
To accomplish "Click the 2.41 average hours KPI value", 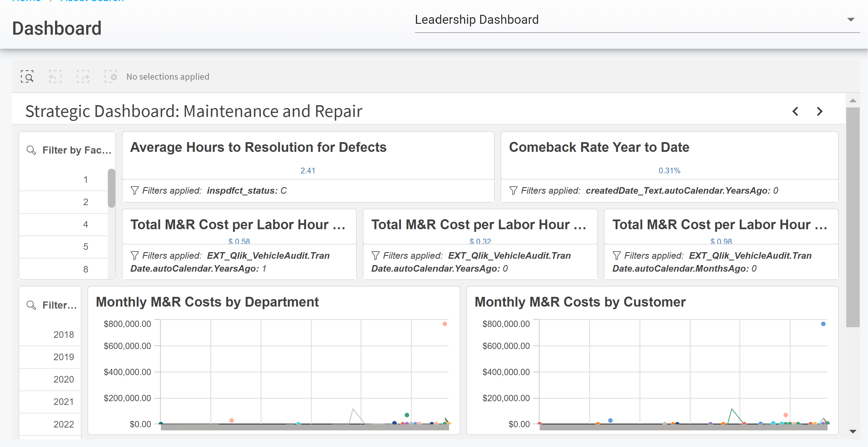I will (x=308, y=171).
